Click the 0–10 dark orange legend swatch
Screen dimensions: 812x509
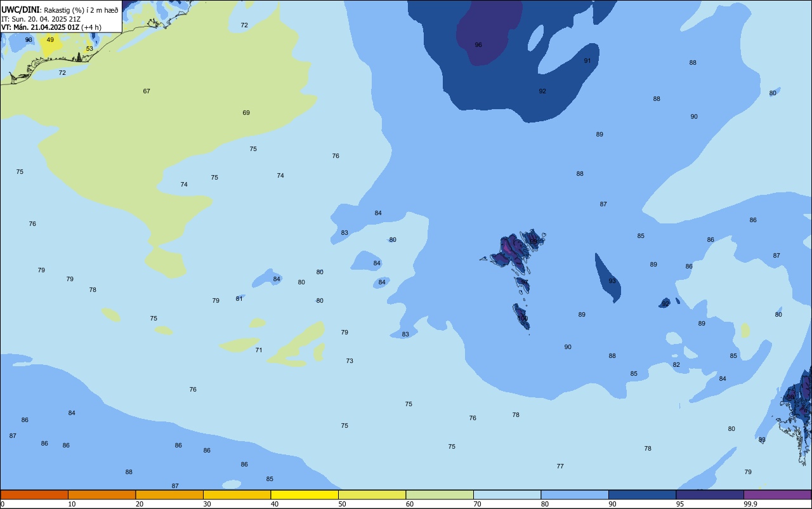click(34, 494)
